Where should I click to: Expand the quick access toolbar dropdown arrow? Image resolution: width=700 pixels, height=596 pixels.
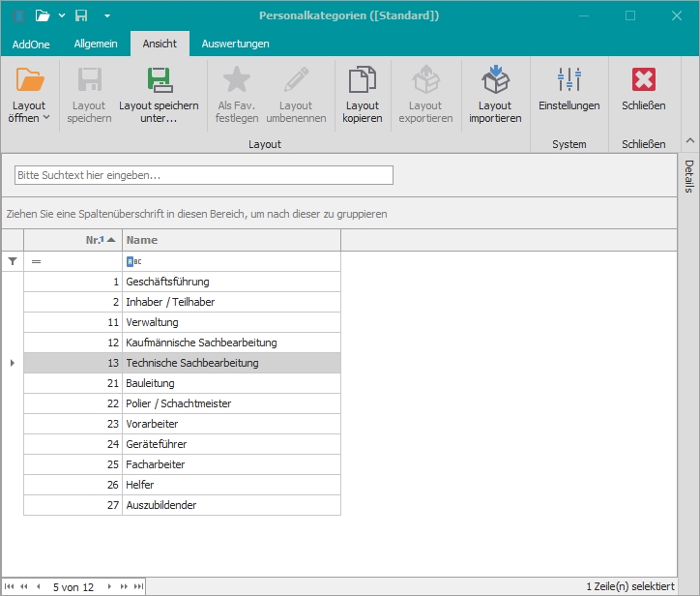click(x=106, y=15)
